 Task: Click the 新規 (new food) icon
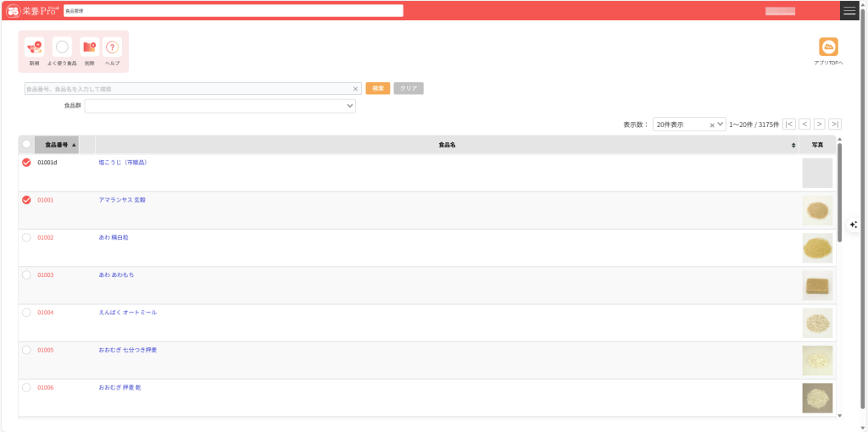(34, 47)
